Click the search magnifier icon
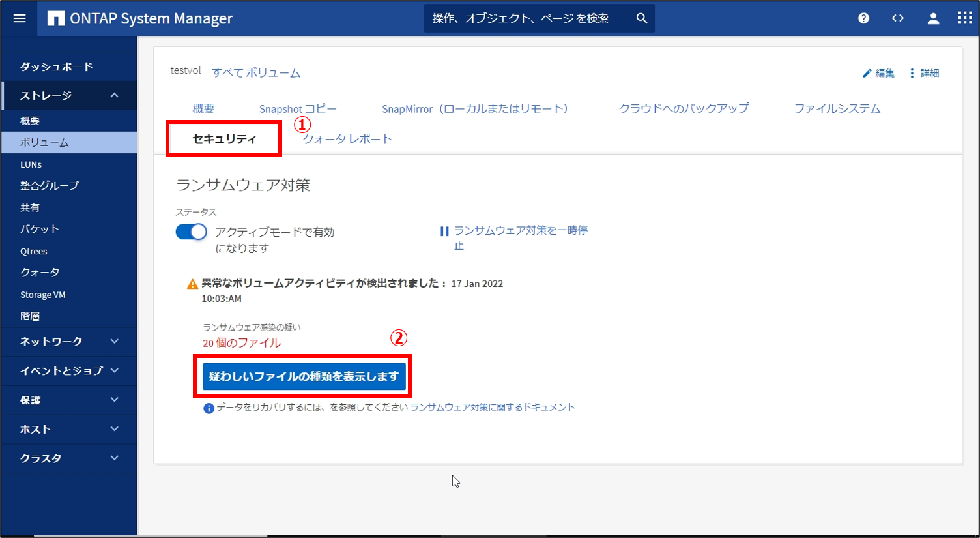This screenshot has width=980, height=538. pyautogui.click(x=642, y=18)
